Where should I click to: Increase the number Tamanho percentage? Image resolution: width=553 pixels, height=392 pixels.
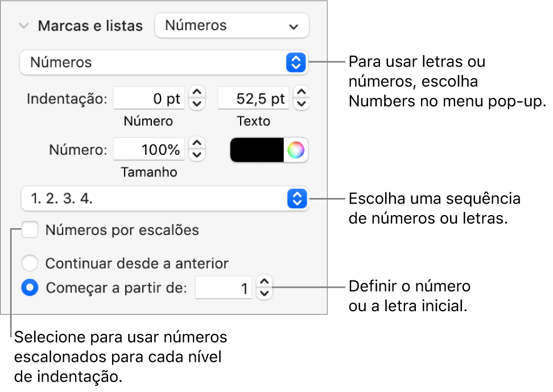coord(197,145)
